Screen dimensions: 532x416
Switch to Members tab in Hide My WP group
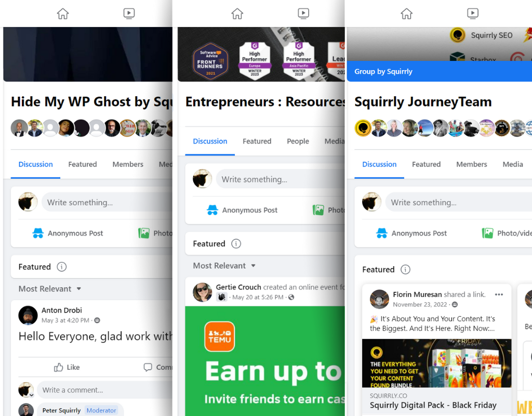click(128, 164)
